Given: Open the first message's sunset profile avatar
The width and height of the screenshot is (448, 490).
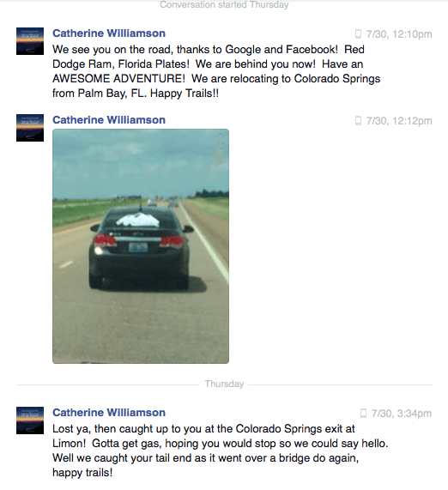Looking at the screenshot, I should point(30,41).
